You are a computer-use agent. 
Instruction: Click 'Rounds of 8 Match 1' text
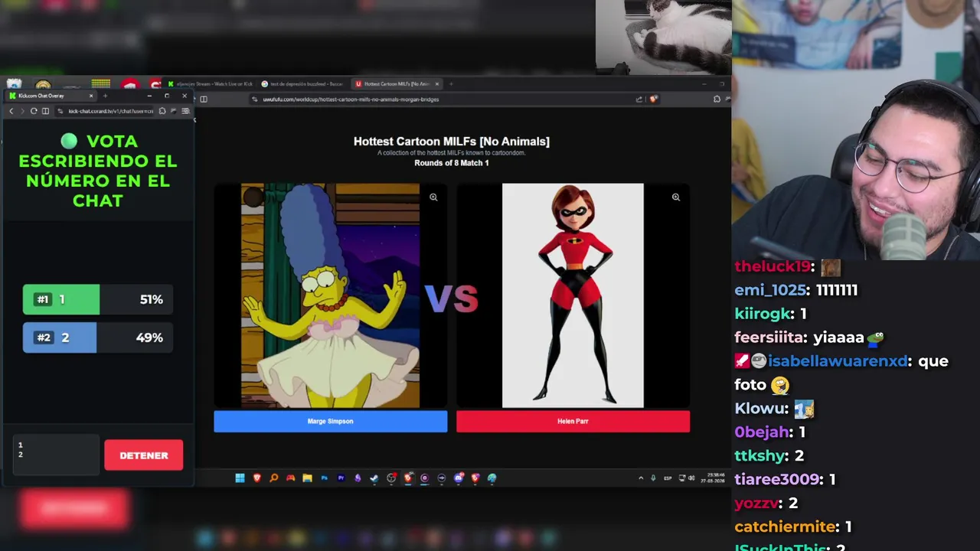[452, 163]
